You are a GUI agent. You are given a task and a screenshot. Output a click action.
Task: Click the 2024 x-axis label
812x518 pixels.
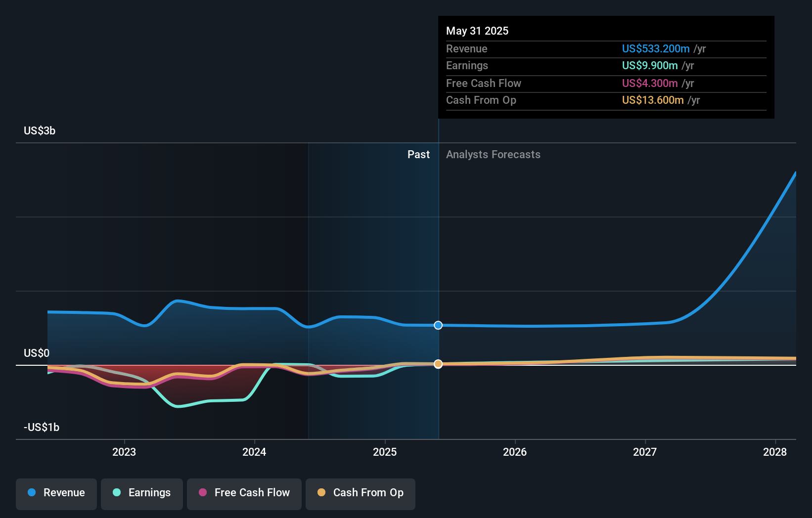[x=254, y=452]
